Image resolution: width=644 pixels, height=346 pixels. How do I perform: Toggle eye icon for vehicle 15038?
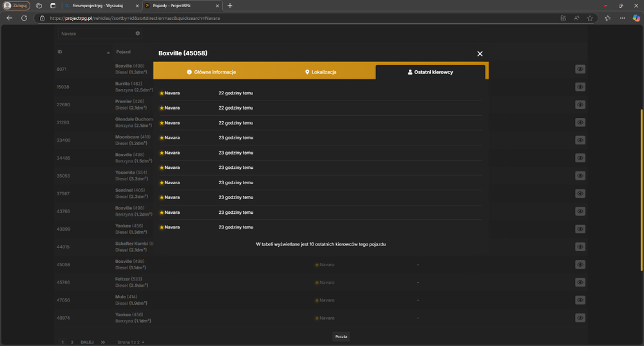pyautogui.click(x=580, y=87)
